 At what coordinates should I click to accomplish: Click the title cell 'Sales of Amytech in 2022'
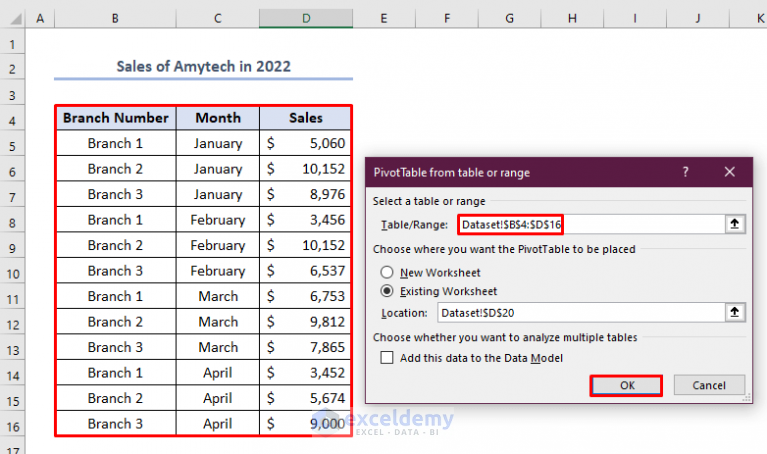pos(203,66)
